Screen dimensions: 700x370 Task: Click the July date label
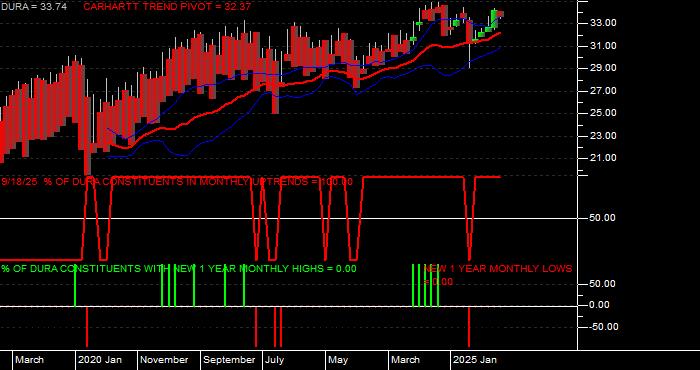pyautogui.click(x=275, y=360)
